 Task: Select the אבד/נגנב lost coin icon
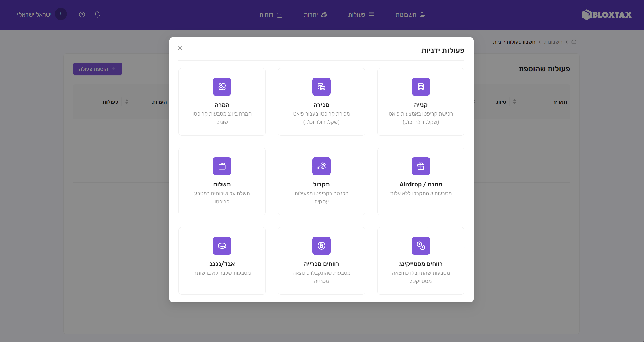[222, 246]
